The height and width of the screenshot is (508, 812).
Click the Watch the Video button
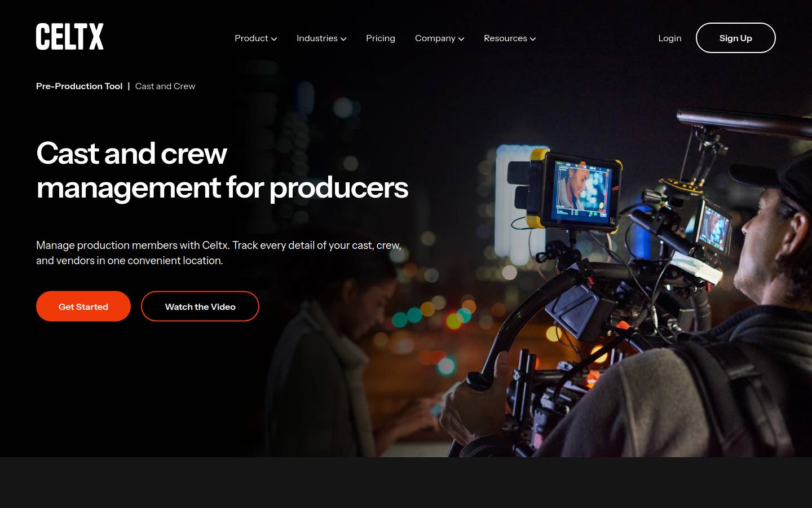pos(200,306)
